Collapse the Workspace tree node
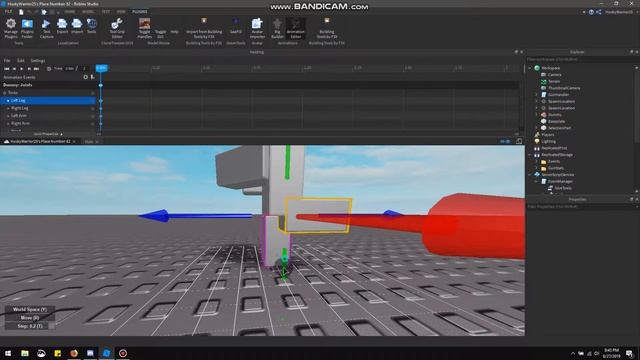The width and height of the screenshot is (640, 360). (530, 68)
